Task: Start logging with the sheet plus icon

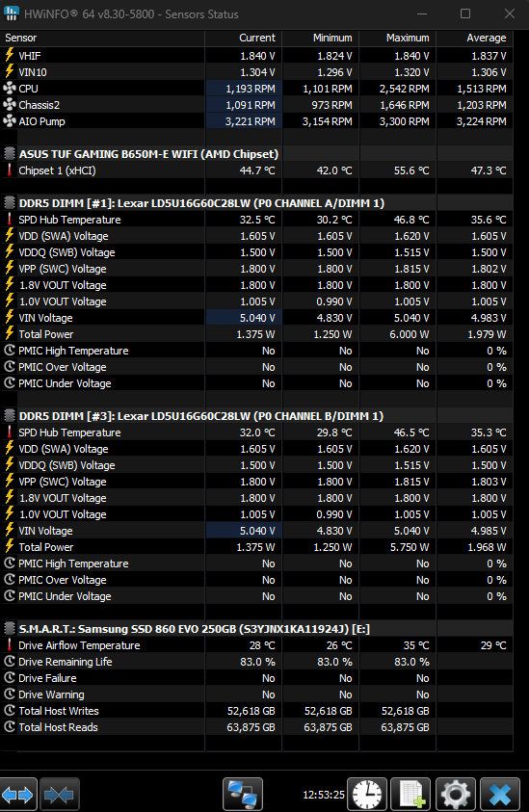Action: (411, 794)
